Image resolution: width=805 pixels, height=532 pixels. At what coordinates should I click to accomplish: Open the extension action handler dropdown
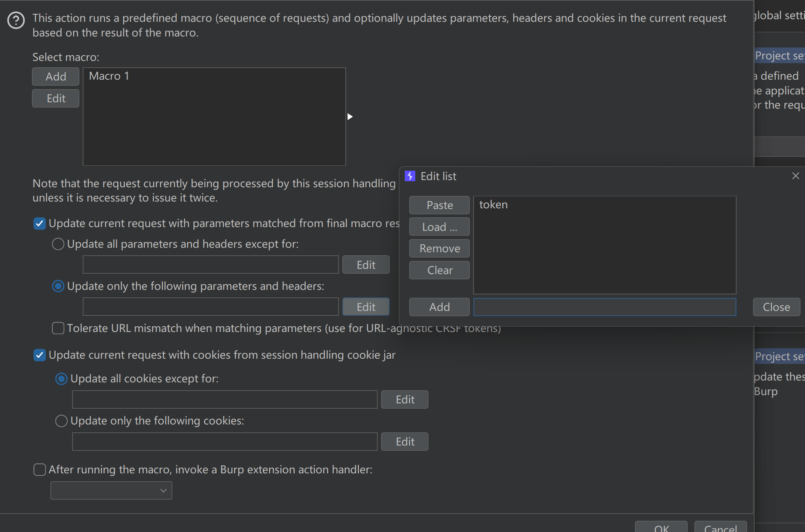pyautogui.click(x=111, y=490)
